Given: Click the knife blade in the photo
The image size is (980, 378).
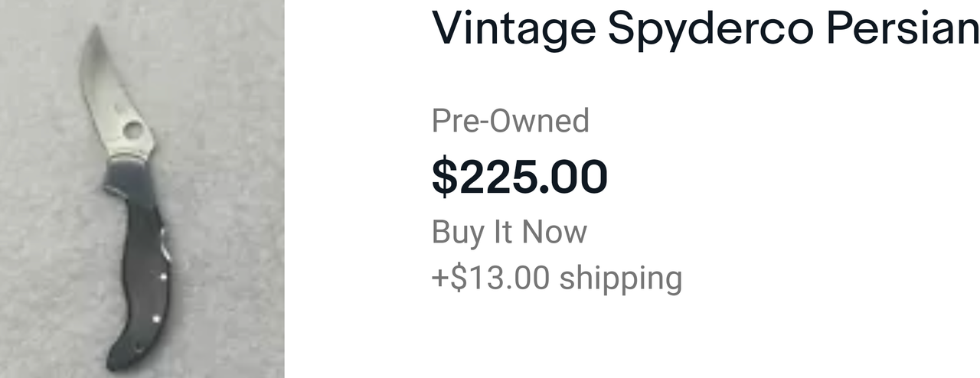Looking at the screenshot, I should 111,99.
